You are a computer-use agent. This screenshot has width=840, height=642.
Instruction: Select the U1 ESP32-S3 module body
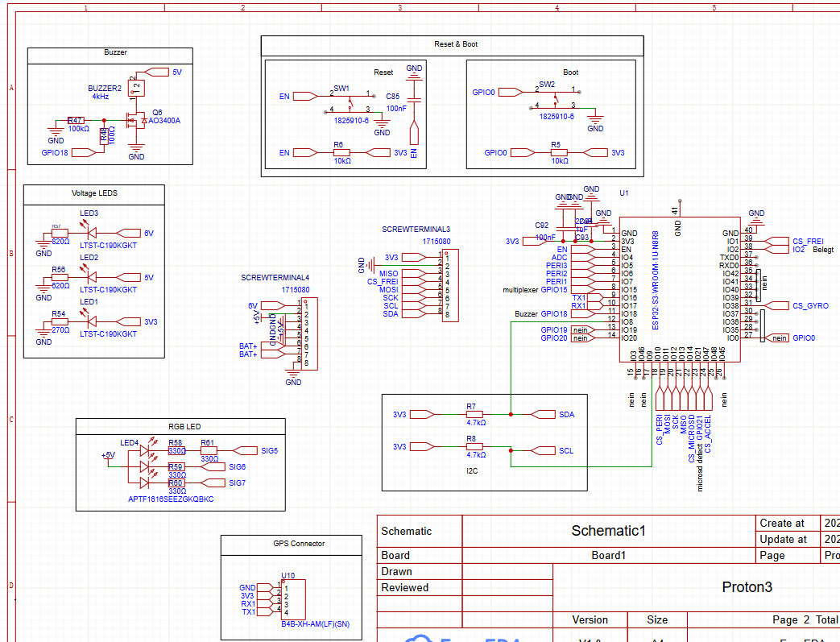coord(679,290)
